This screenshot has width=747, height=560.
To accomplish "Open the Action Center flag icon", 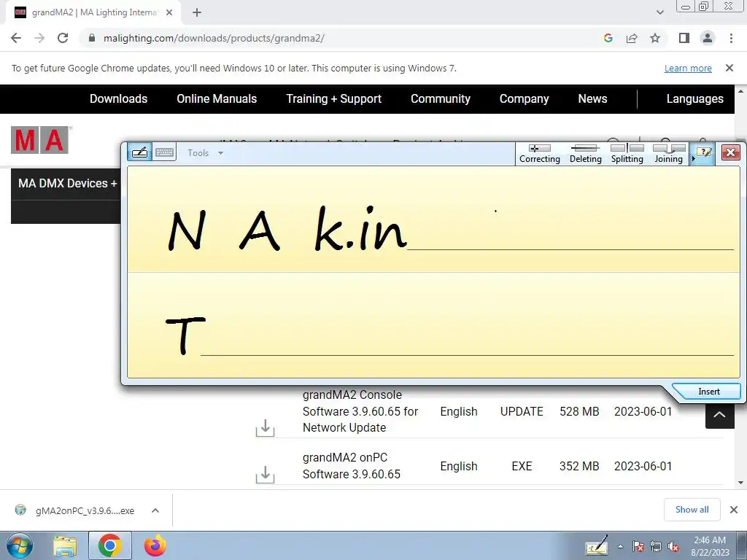I will coord(638,547).
